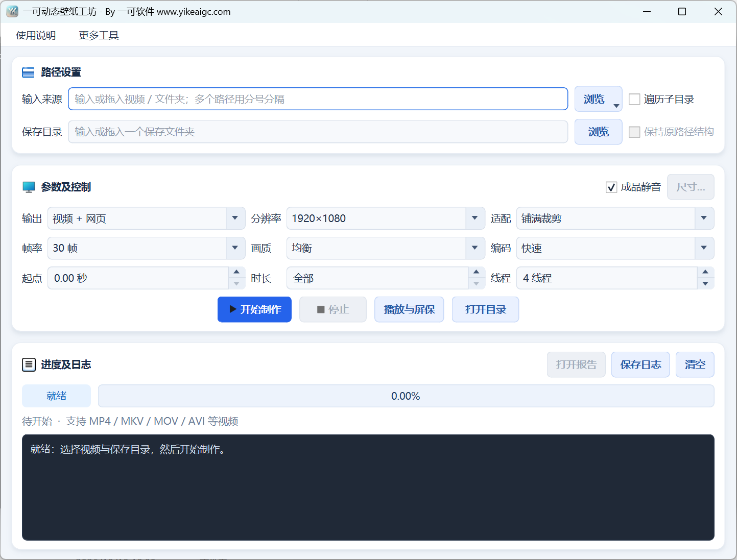Decrease the 起点 value with down arrow
This screenshot has width=737, height=560.
click(236, 283)
